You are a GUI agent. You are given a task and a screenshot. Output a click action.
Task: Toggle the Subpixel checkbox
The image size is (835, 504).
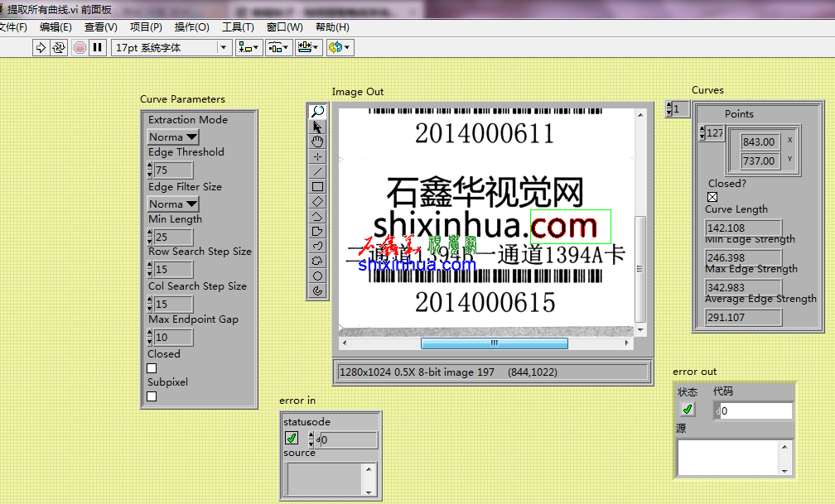coord(152,396)
